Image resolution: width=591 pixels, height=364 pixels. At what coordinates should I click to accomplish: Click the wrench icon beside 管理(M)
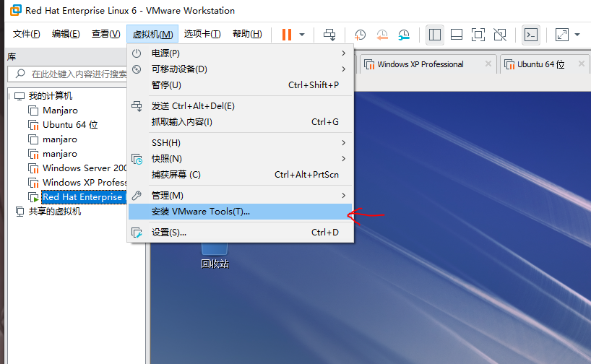(x=137, y=196)
